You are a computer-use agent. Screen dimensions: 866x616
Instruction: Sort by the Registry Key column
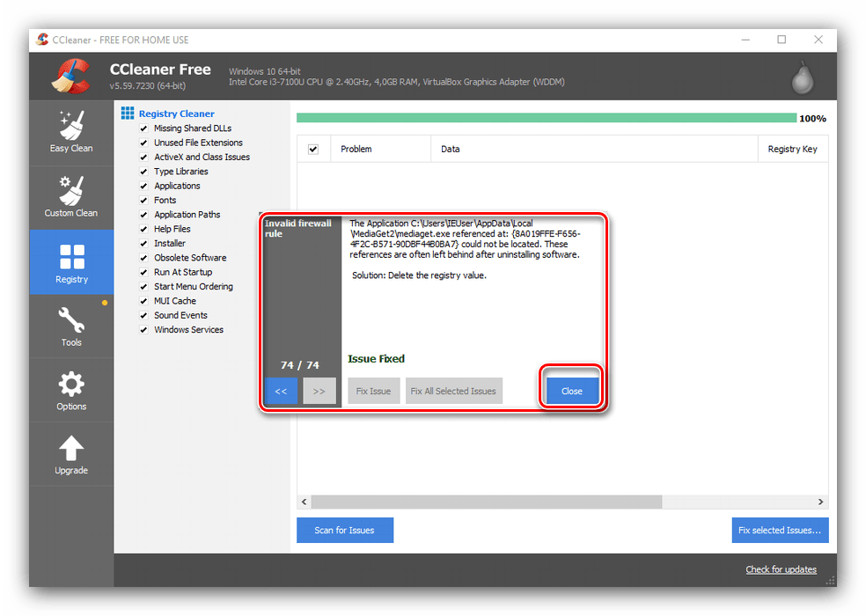pos(791,150)
